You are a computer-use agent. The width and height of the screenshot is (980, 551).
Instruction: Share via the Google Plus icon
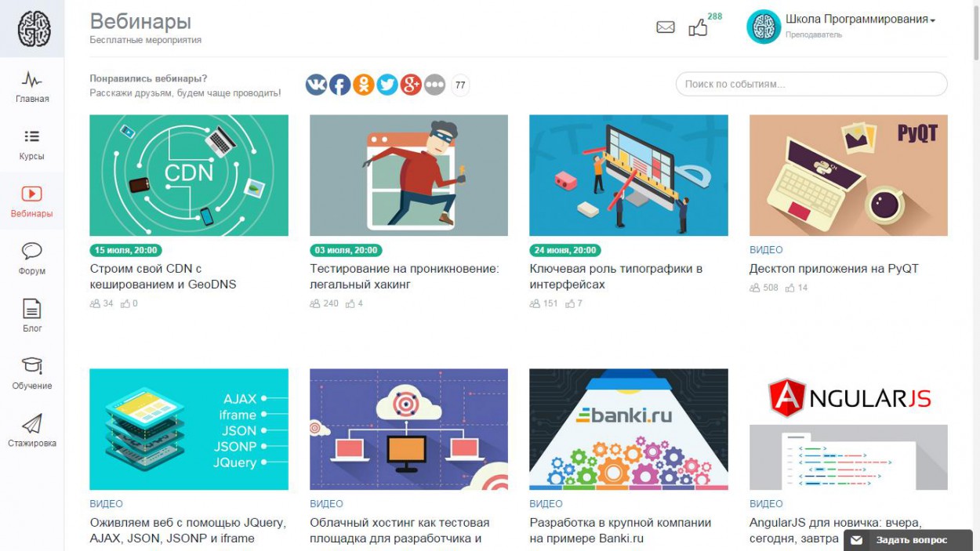click(411, 85)
